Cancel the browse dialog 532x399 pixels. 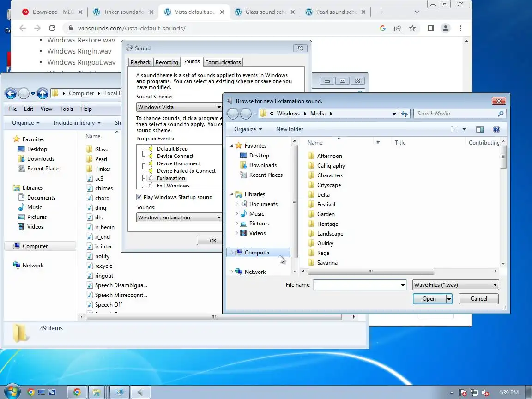click(479, 299)
